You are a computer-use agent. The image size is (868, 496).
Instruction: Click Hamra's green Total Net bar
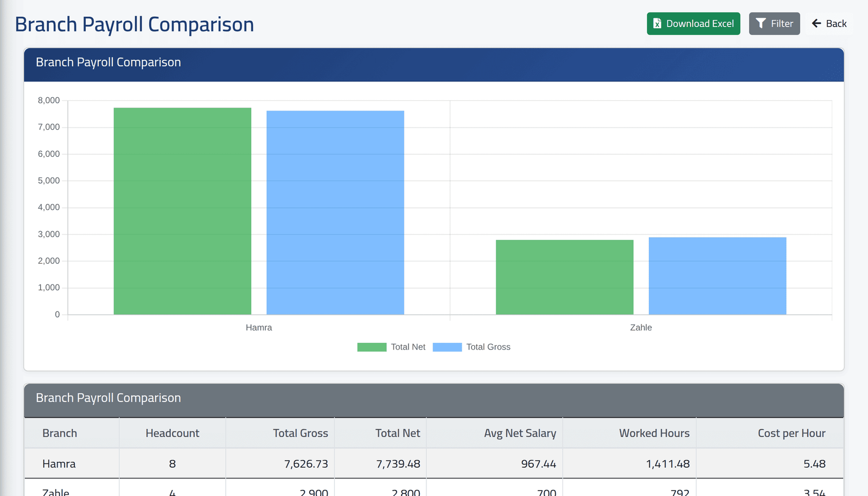[x=182, y=211]
